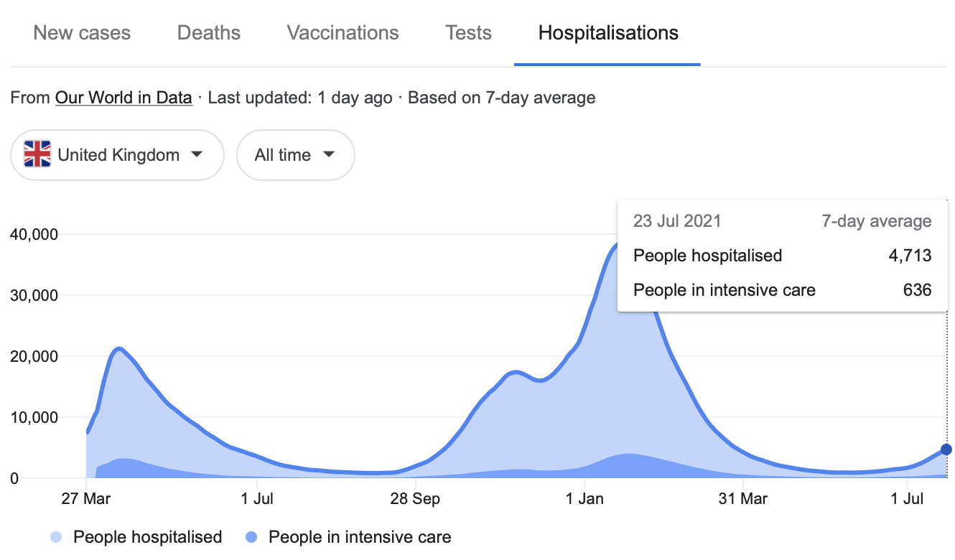Click the People in intensive care legend label
The height and width of the screenshot is (560, 955).
coord(360,537)
